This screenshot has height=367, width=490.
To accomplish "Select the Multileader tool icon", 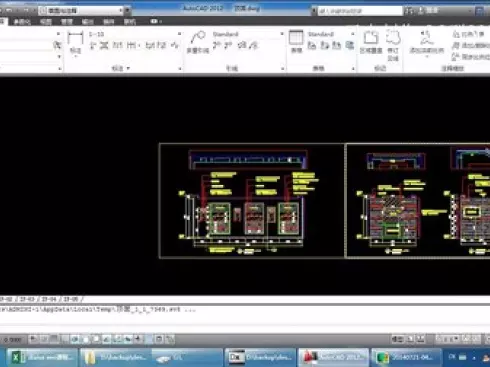I will click(x=197, y=42).
